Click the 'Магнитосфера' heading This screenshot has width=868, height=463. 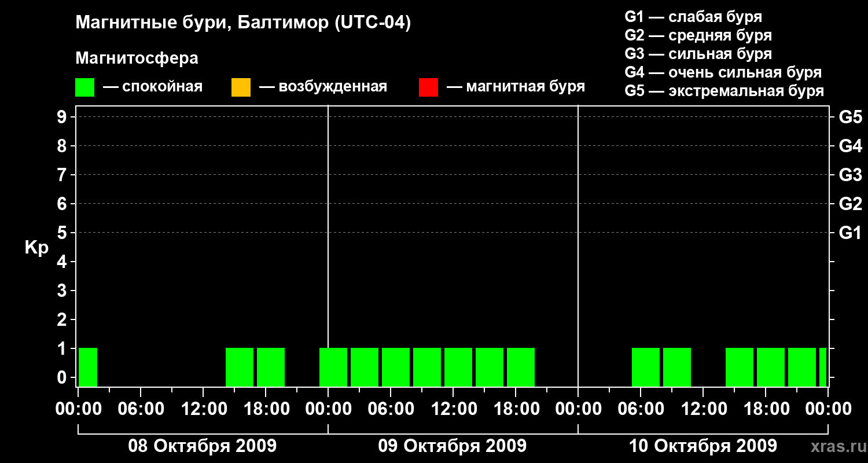[137, 58]
